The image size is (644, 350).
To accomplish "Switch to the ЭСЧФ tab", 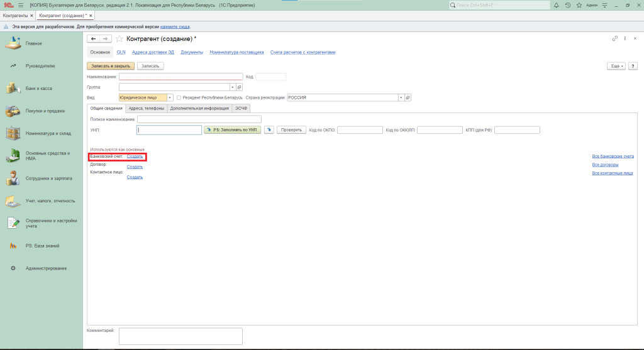I will [x=241, y=108].
